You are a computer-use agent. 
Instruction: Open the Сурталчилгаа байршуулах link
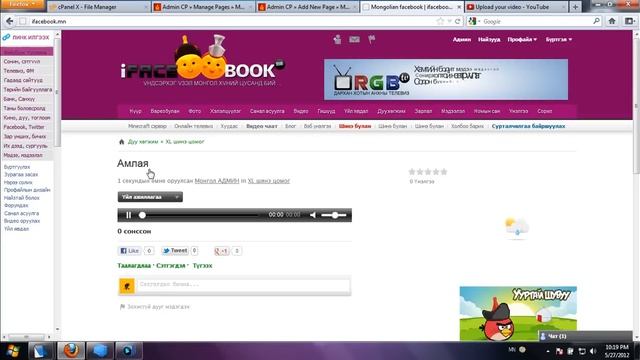point(528,126)
